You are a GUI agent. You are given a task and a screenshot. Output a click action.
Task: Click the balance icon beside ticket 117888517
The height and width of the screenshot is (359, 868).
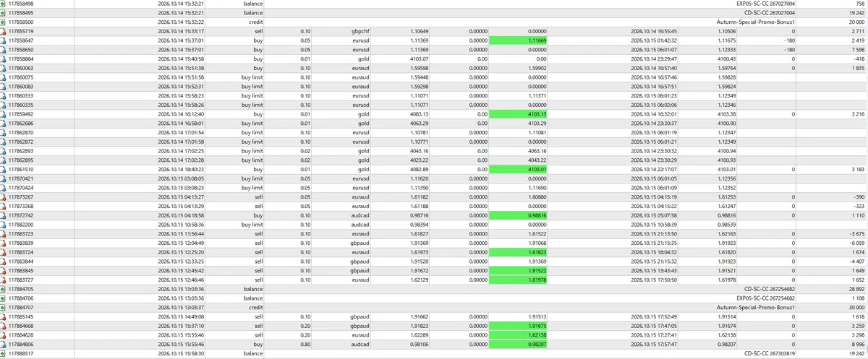pyautogui.click(x=4, y=354)
